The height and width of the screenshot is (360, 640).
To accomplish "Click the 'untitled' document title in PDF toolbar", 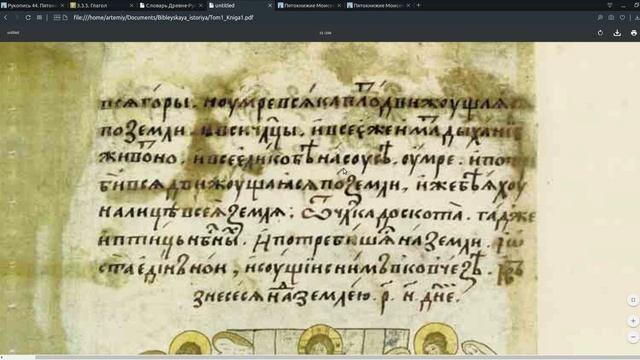I will click(13, 32).
